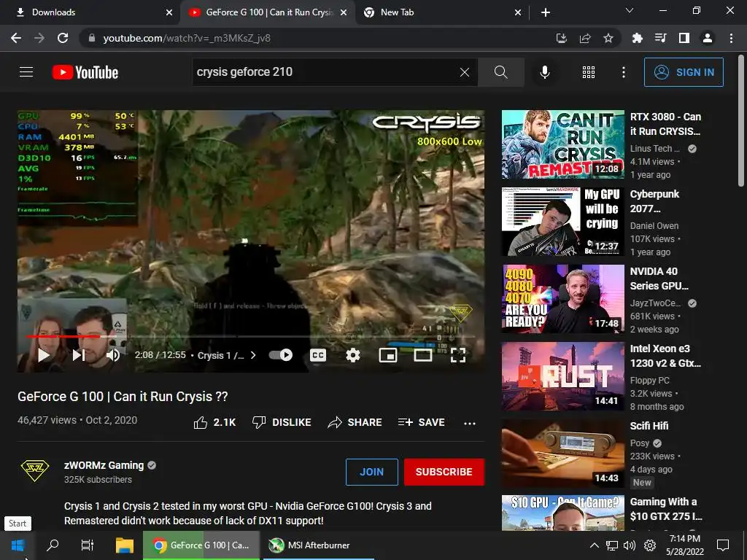Open the RTX 3080 Crysis Remastered thumbnail
747x560 pixels.
click(x=562, y=144)
